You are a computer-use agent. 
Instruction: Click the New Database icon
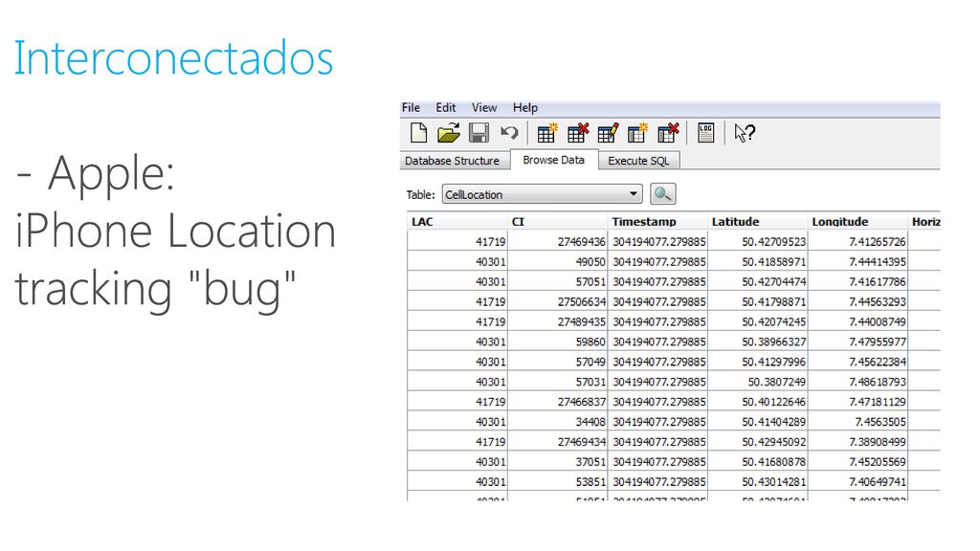pos(419,133)
